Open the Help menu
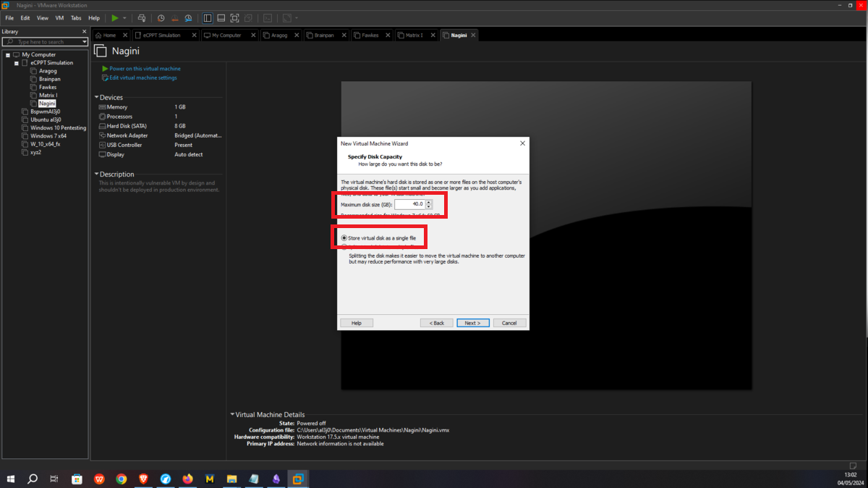This screenshot has height=488, width=868. pos(94,17)
